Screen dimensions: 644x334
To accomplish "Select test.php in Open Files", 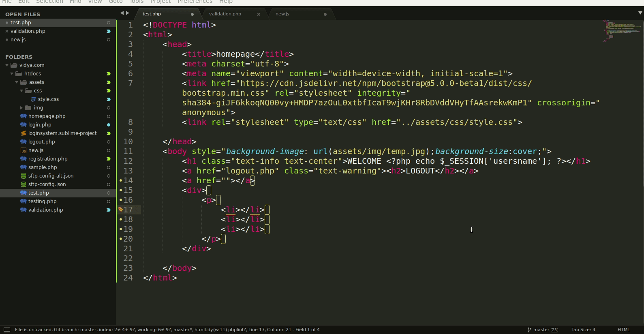I will pyautogui.click(x=58, y=23).
